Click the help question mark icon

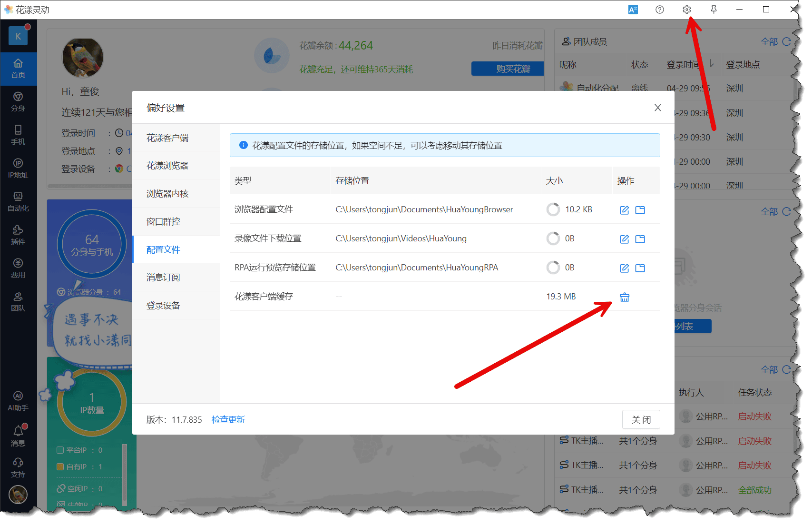click(659, 10)
